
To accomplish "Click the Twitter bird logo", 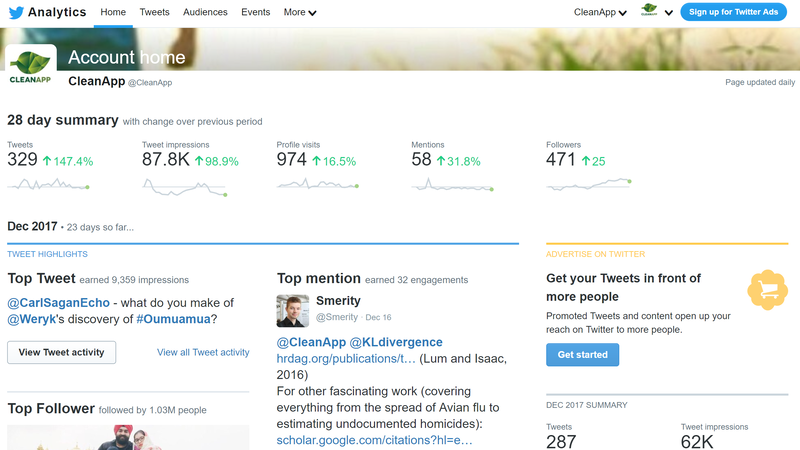I will pyautogui.click(x=15, y=13).
